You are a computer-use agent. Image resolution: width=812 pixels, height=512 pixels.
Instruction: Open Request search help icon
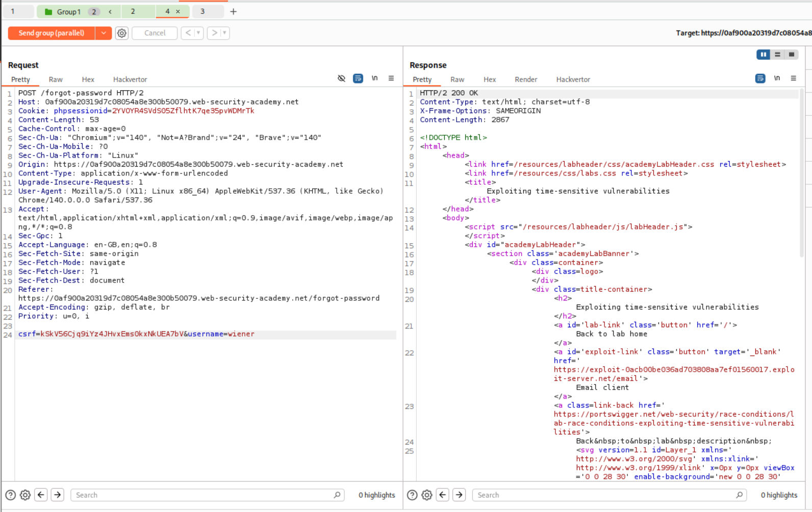click(10, 495)
